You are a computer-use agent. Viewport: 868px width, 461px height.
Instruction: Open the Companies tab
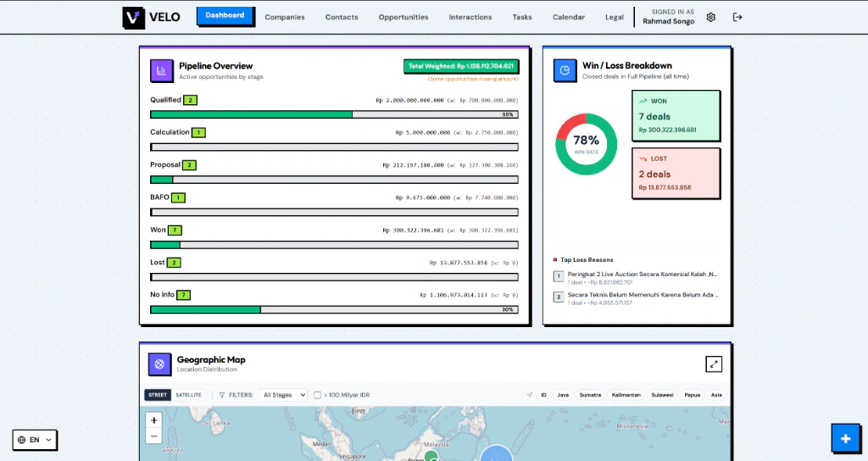coord(285,17)
